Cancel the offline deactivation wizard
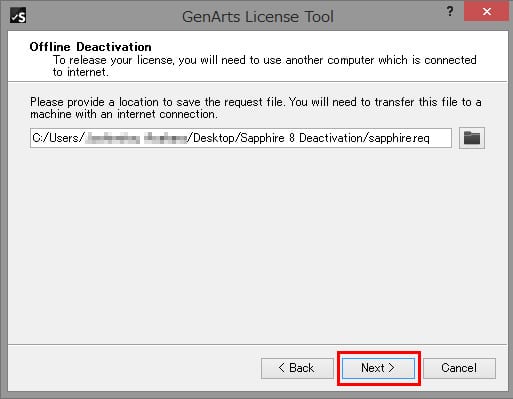Viewport: 513px width, 399px height. (459, 368)
